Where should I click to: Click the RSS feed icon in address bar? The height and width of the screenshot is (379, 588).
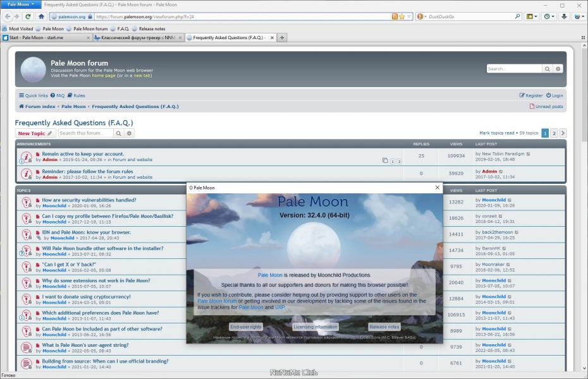(x=395, y=16)
